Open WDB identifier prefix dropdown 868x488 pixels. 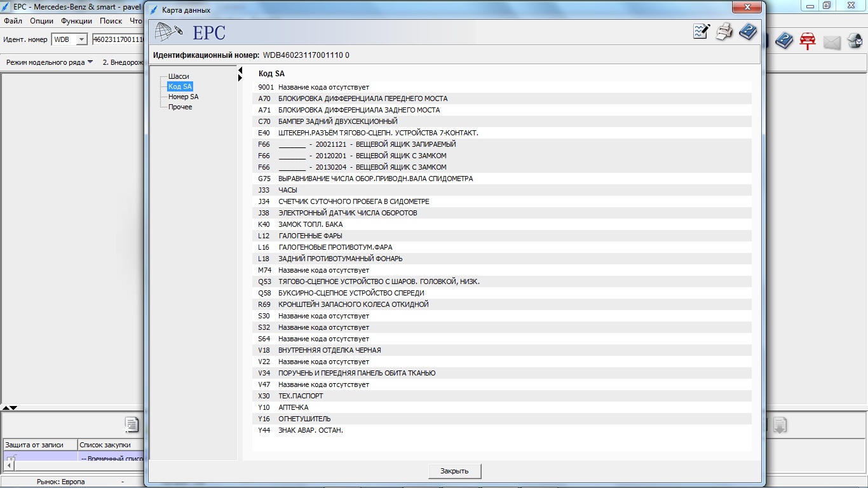coord(81,39)
